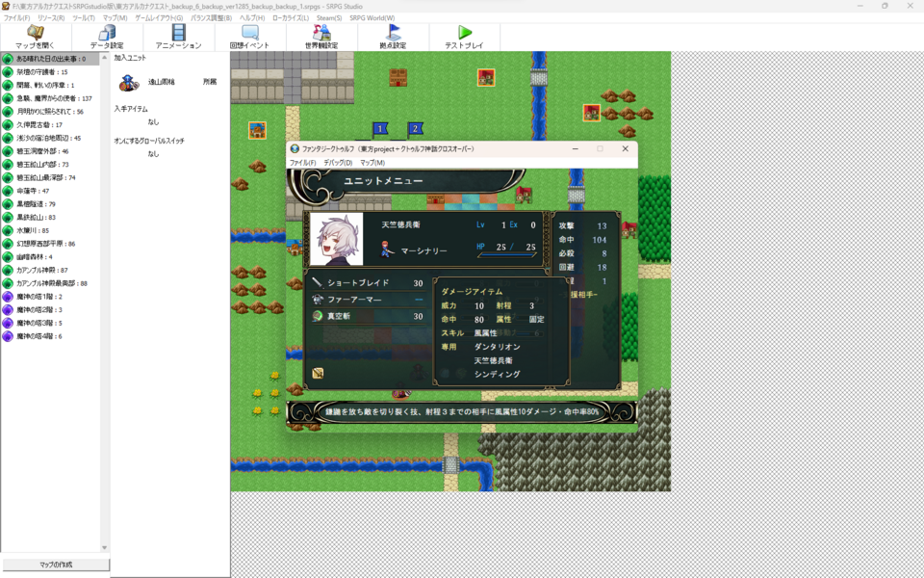Image resolution: width=924 pixels, height=578 pixels.
Task: Select the joining unit sprite under 加入ユニット
Action: point(128,83)
